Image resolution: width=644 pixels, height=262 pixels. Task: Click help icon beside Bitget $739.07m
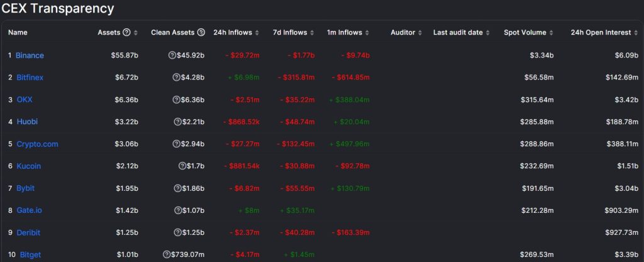point(167,254)
